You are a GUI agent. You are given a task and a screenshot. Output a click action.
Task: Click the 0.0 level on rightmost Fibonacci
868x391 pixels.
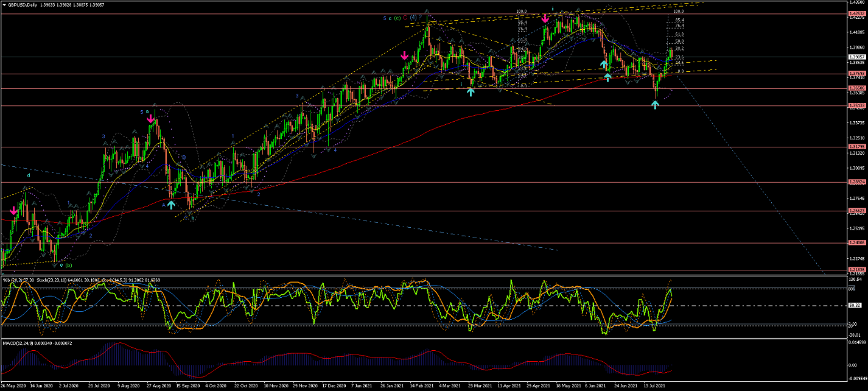(x=681, y=71)
